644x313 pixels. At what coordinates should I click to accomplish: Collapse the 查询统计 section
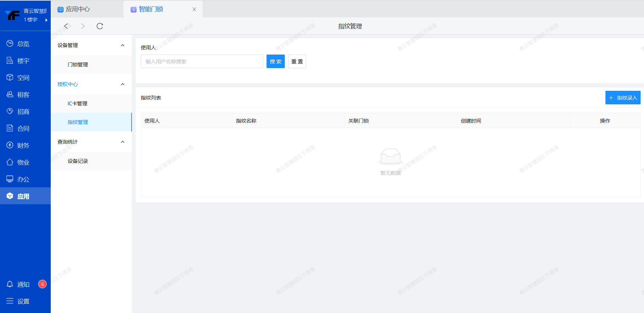click(123, 142)
